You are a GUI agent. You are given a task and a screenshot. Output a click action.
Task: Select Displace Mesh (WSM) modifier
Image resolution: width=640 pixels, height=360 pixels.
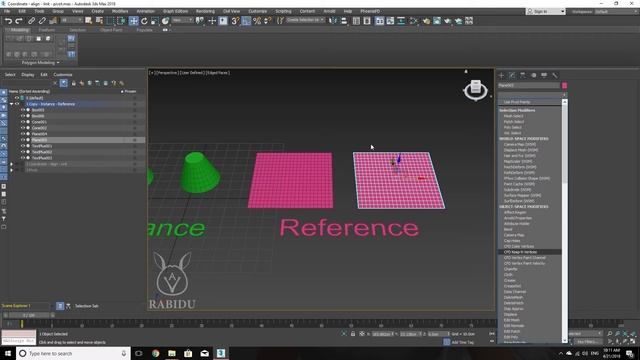(x=521, y=150)
